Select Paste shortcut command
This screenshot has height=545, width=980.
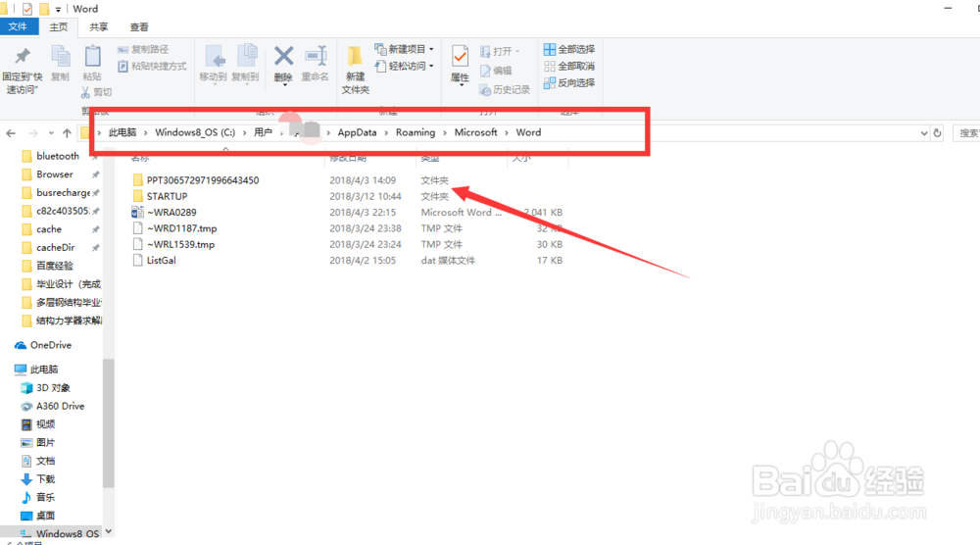(x=152, y=66)
